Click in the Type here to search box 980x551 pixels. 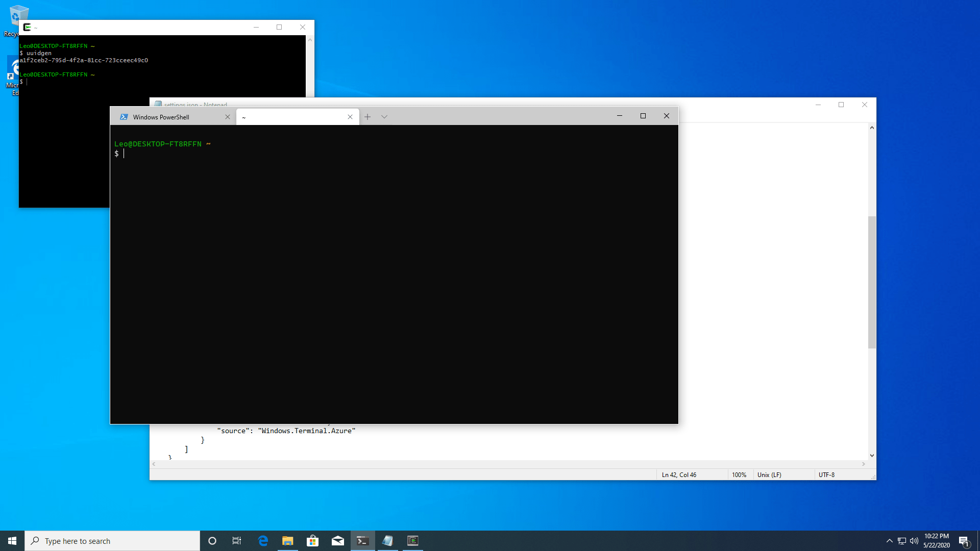(x=102, y=540)
